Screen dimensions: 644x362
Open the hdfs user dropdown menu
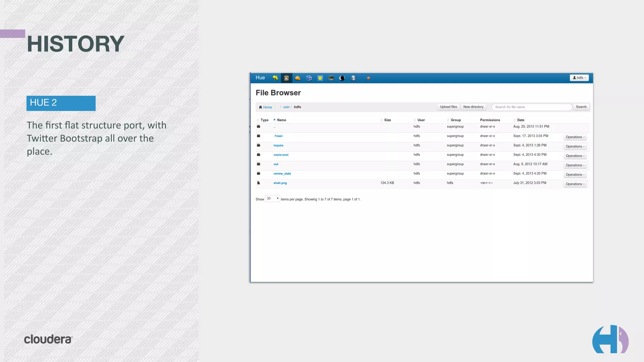pos(579,78)
